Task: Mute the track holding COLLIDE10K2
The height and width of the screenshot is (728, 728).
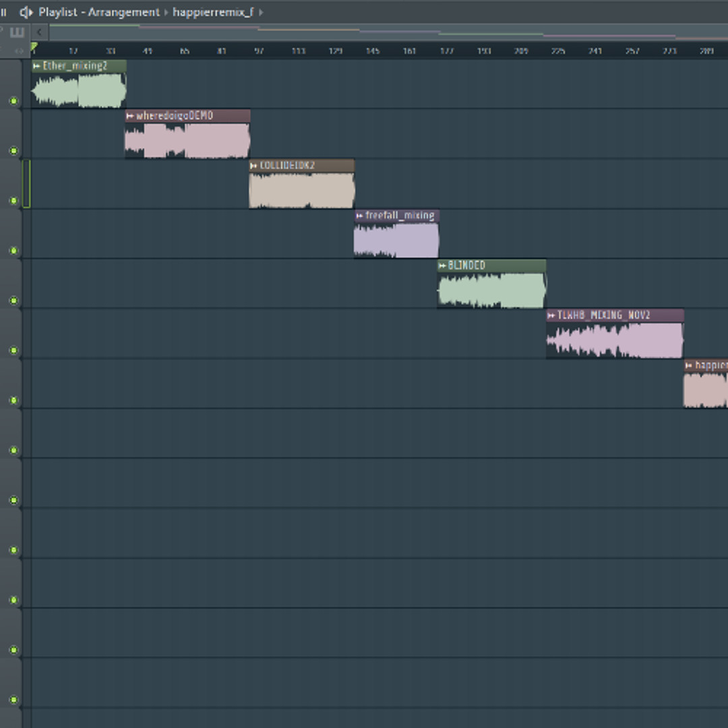Action: coord(14,201)
